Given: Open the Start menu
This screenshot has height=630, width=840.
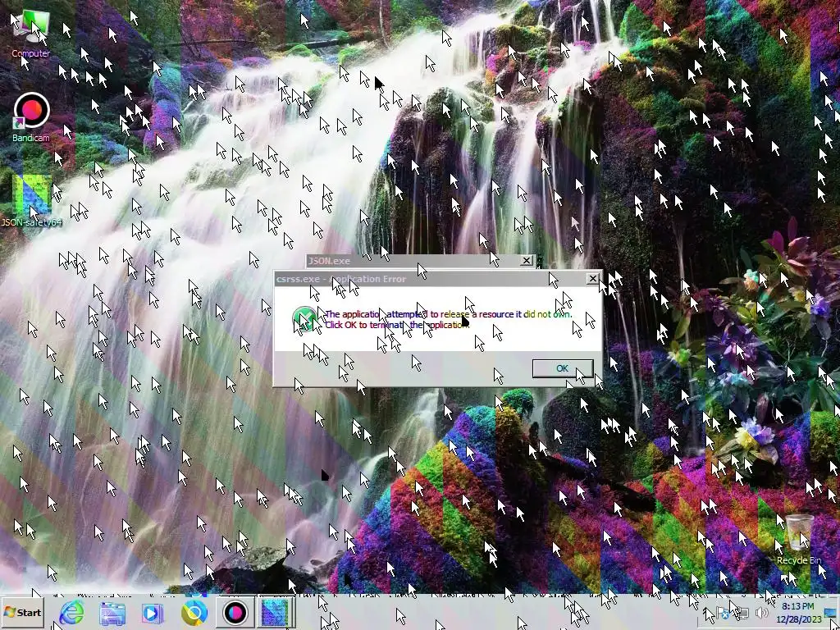Looking at the screenshot, I should tap(22, 612).
